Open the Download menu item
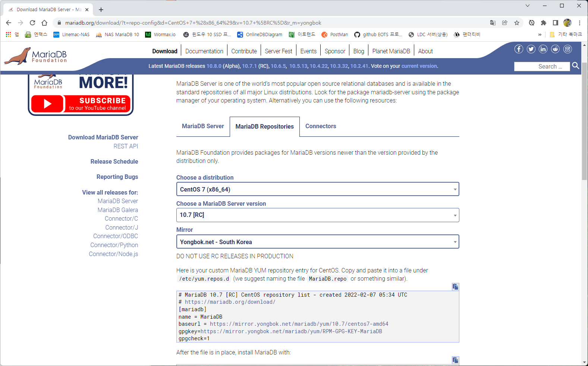 click(165, 51)
